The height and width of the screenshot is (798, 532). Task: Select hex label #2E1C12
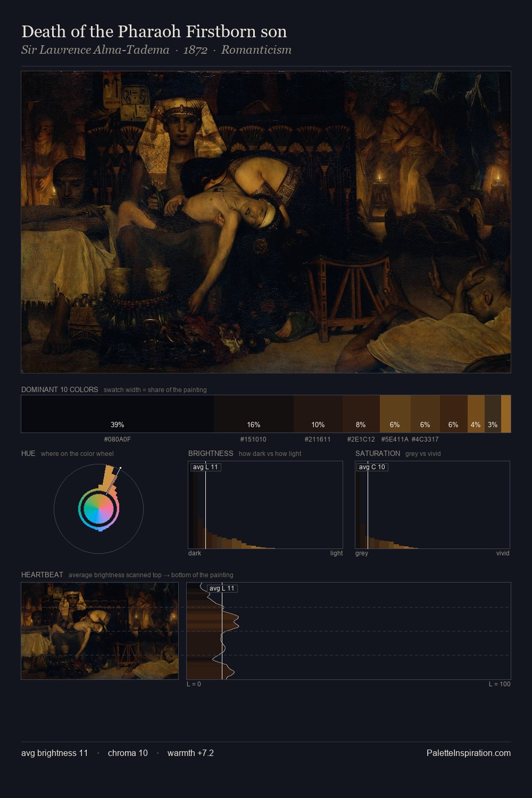tap(361, 439)
